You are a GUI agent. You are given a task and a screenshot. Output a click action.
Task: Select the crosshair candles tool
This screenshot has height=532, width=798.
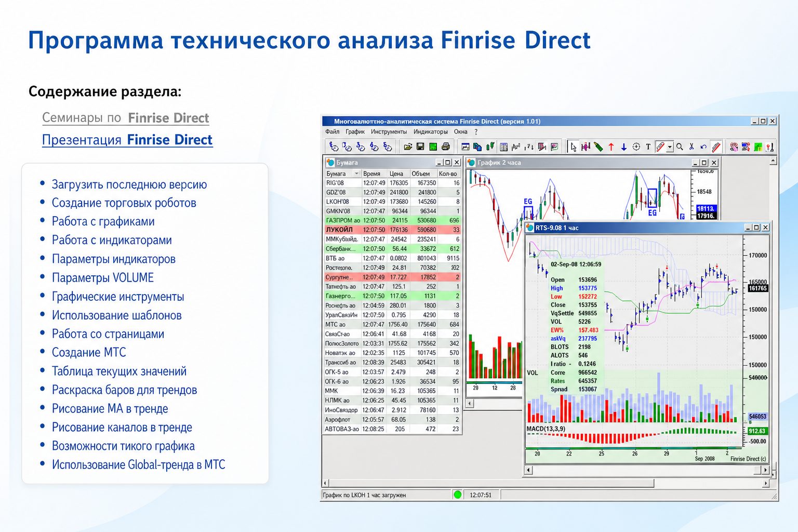click(586, 147)
